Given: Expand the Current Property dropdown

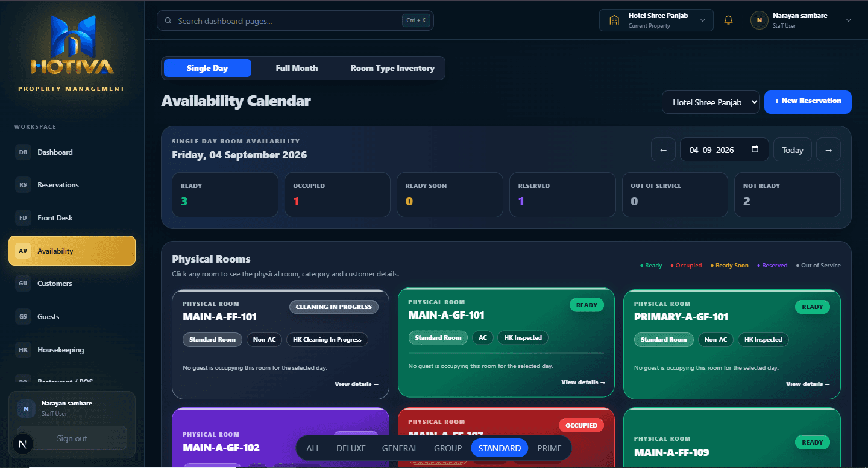Looking at the screenshot, I should (x=656, y=20).
